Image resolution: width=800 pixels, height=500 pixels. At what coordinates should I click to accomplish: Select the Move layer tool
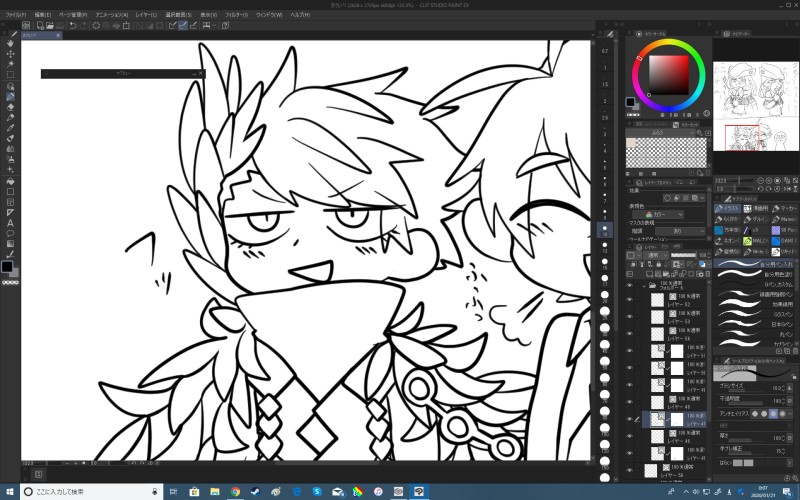[x=10, y=54]
